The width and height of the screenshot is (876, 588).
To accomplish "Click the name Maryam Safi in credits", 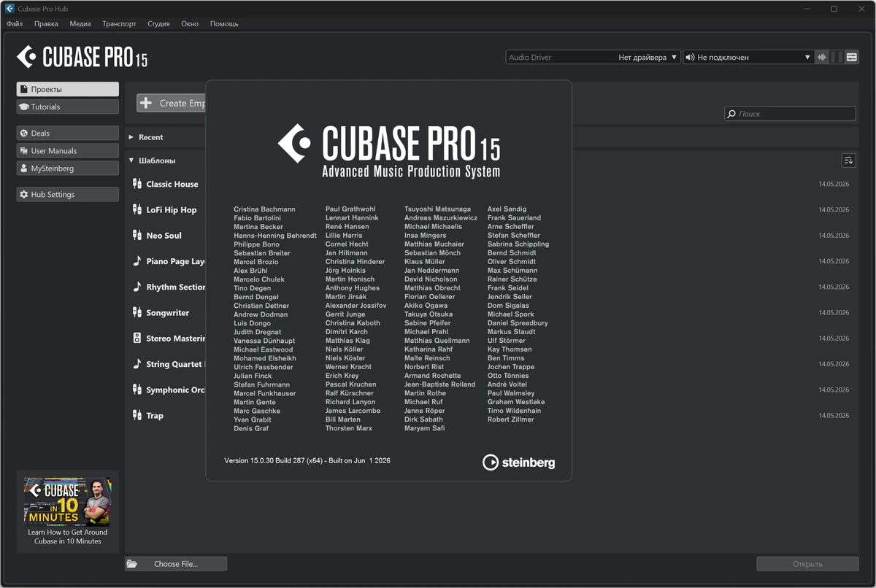I will click(425, 428).
